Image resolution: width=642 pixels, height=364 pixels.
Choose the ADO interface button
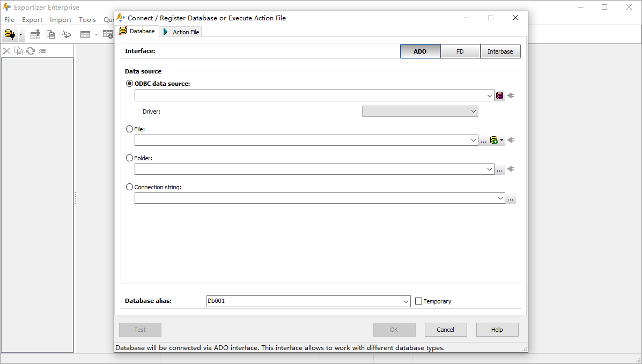coord(420,51)
